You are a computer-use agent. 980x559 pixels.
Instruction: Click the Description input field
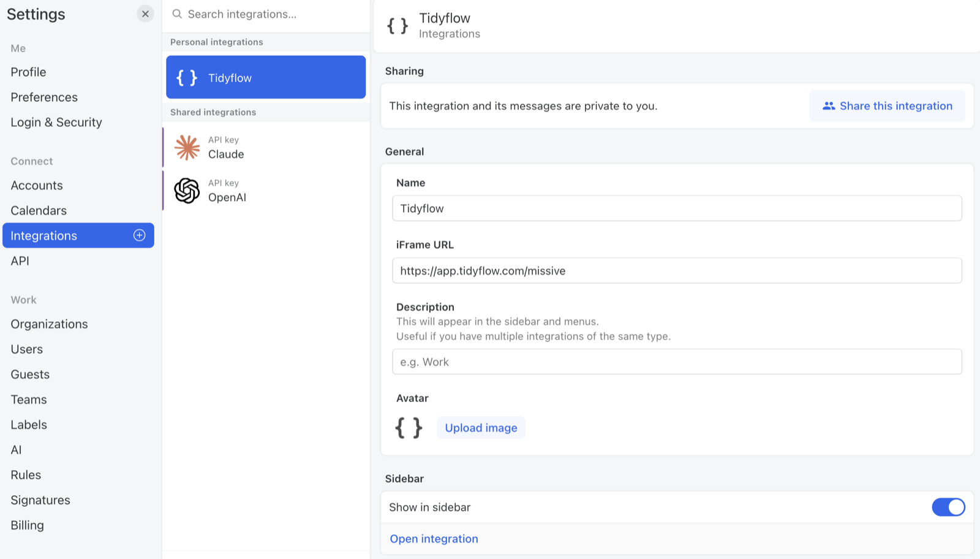click(677, 362)
